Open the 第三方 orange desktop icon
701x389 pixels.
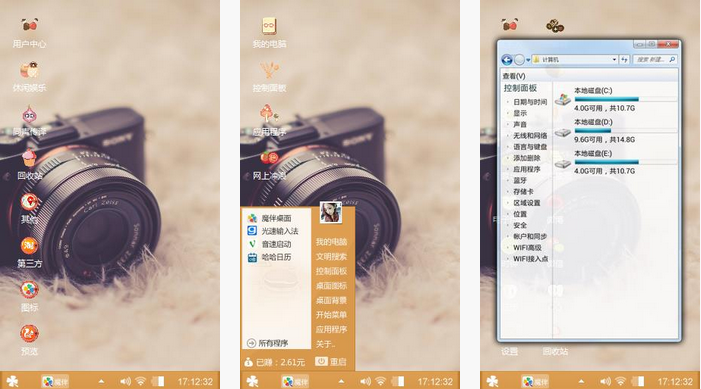coord(29,245)
